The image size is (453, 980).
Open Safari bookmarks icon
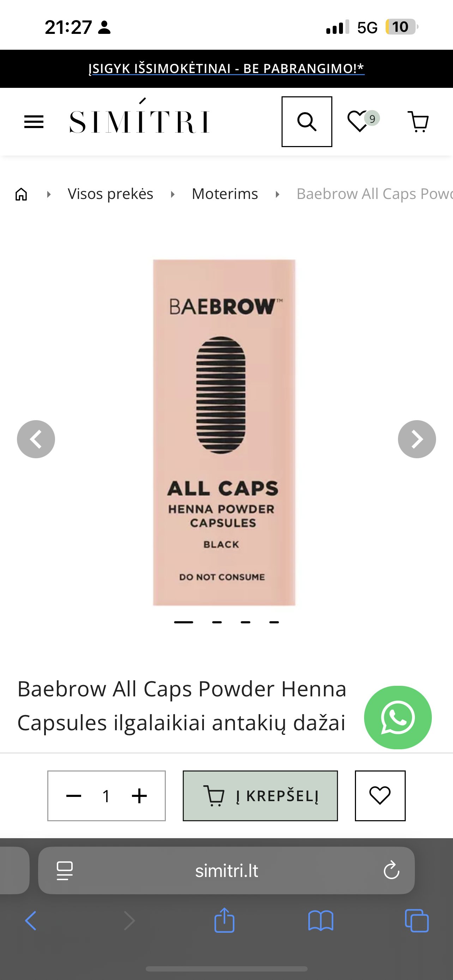pos(321,921)
